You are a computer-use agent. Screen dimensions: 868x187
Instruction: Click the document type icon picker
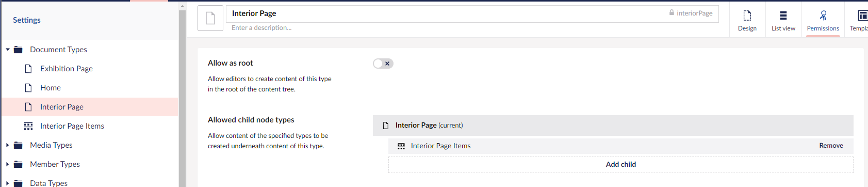tap(210, 19)
